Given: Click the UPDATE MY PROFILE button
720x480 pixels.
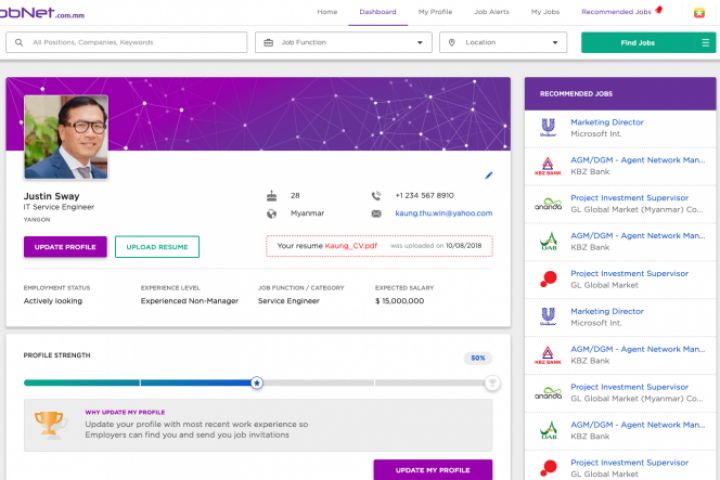Looking at the screenshot, I should 433,470.
